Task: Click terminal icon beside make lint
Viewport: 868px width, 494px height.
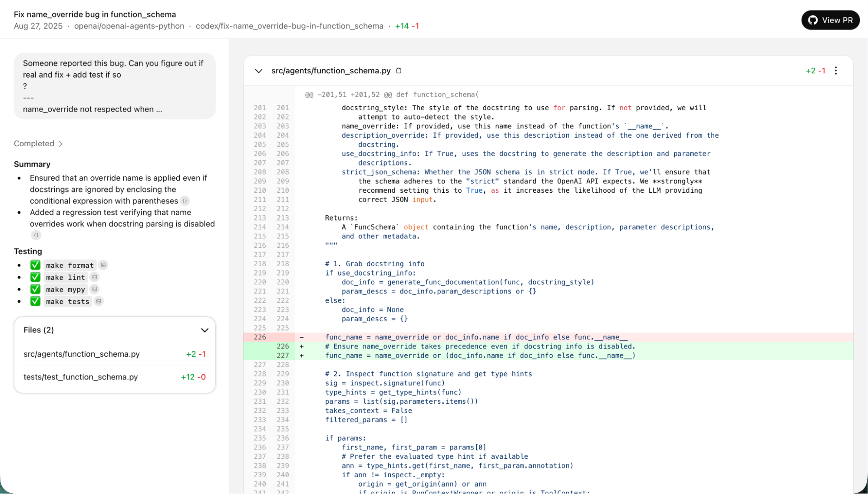Action: click(x=94, y=277)
